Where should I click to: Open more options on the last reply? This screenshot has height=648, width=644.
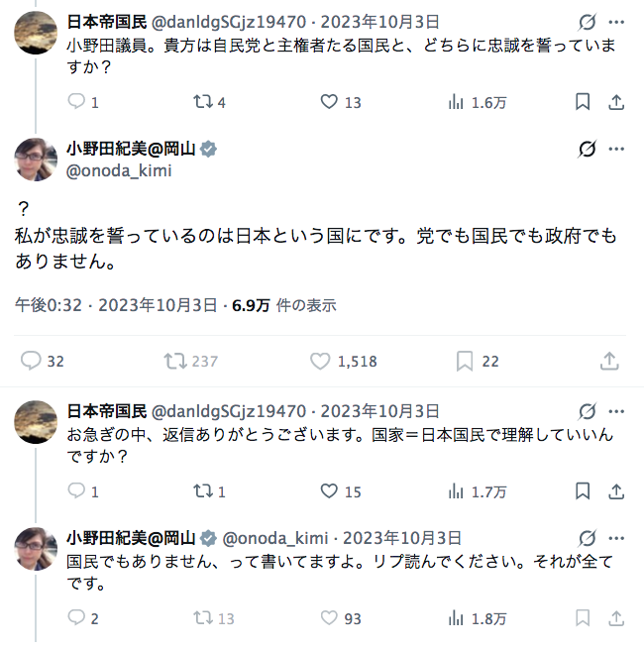tap(616, 538)
